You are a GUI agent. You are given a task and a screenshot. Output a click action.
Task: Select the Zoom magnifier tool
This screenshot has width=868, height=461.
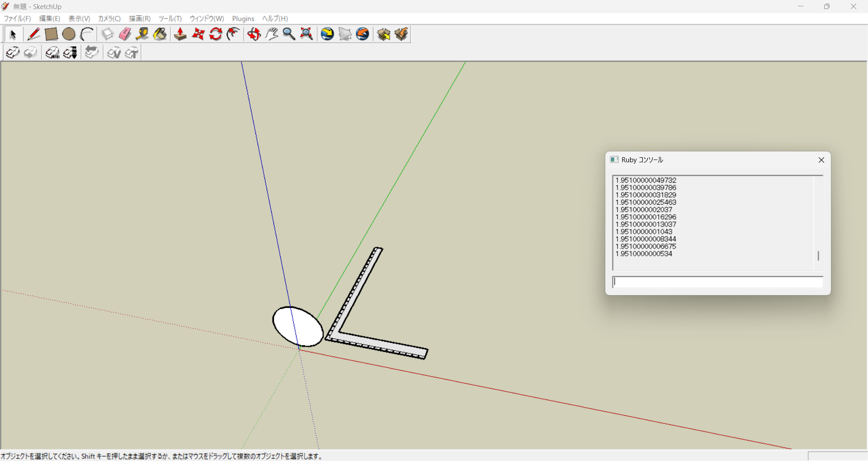coord(289,34)
